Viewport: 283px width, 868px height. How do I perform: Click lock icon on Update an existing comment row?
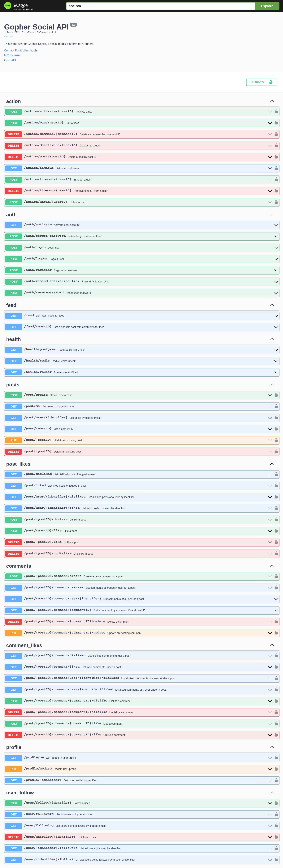click(x=276, y=633)
